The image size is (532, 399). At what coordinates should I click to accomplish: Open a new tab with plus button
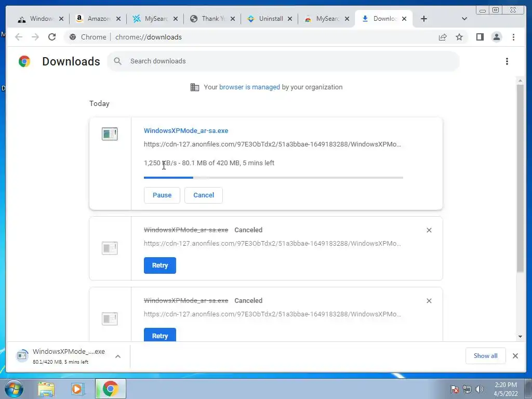click(424, 19)
